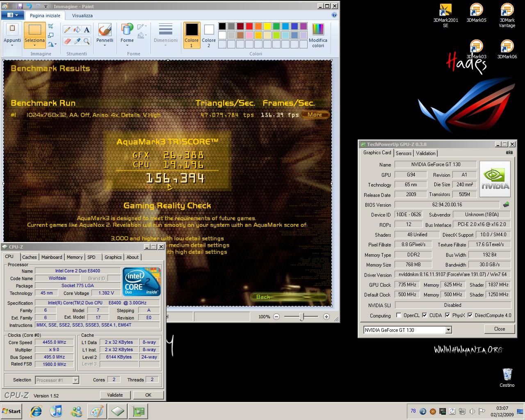Select the Colore 1 button
The height and width of the screenshot is (420, 525).
(x=192, y=35)
